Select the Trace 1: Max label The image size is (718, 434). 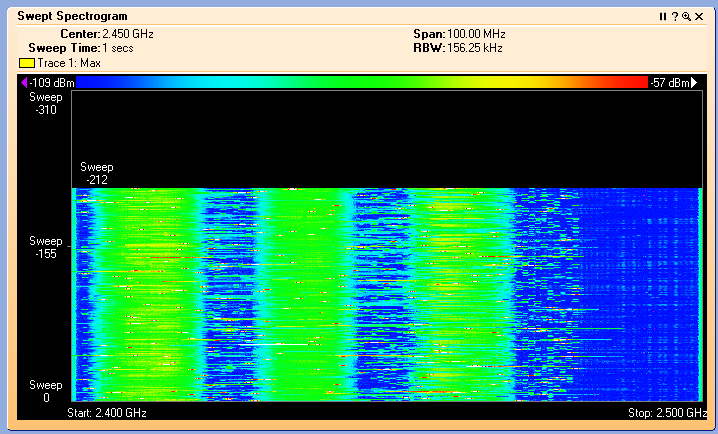coord(69,63)
